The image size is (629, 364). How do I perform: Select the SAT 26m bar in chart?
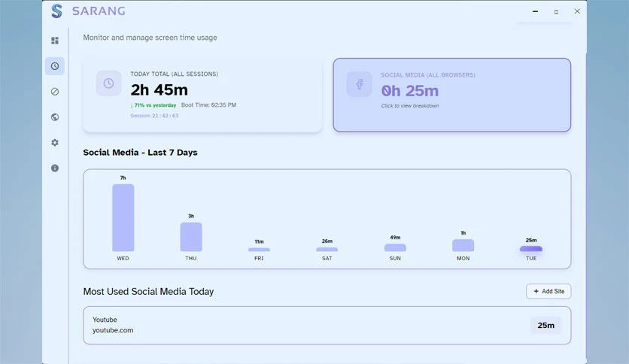pyautogui.click(x=327, y=250)
